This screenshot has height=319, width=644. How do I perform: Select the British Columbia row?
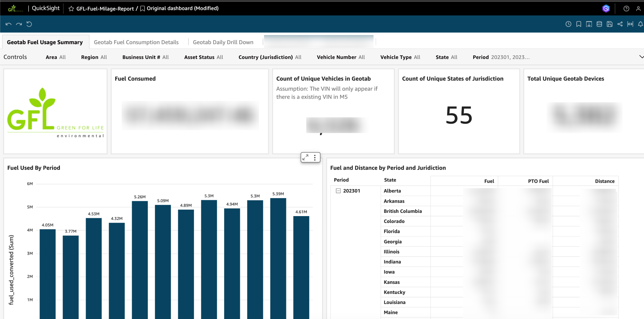[402, 211]
